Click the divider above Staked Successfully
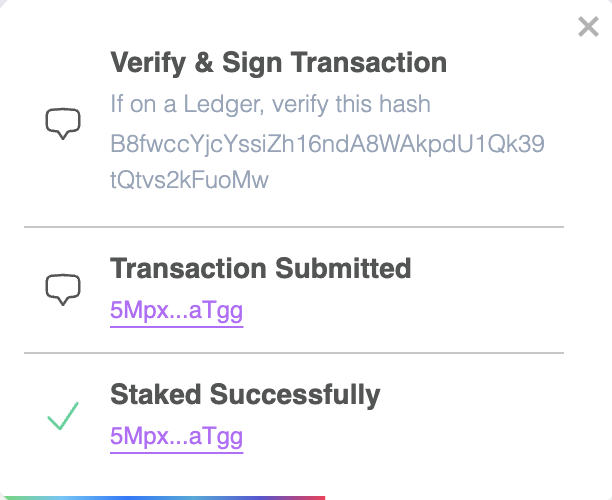 tap(294, 353)
